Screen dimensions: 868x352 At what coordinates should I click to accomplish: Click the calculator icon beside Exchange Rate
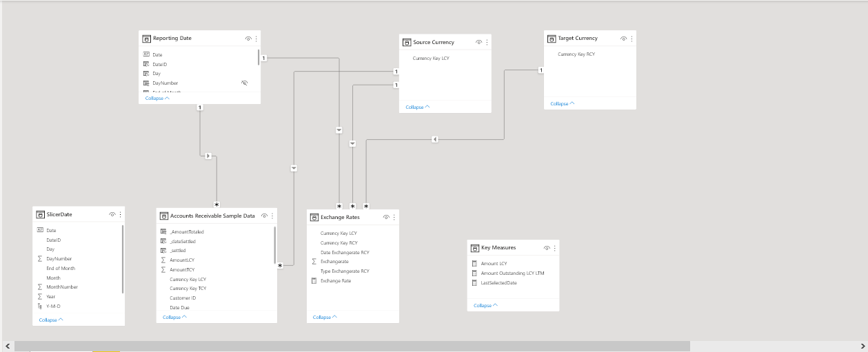(314, 280)
